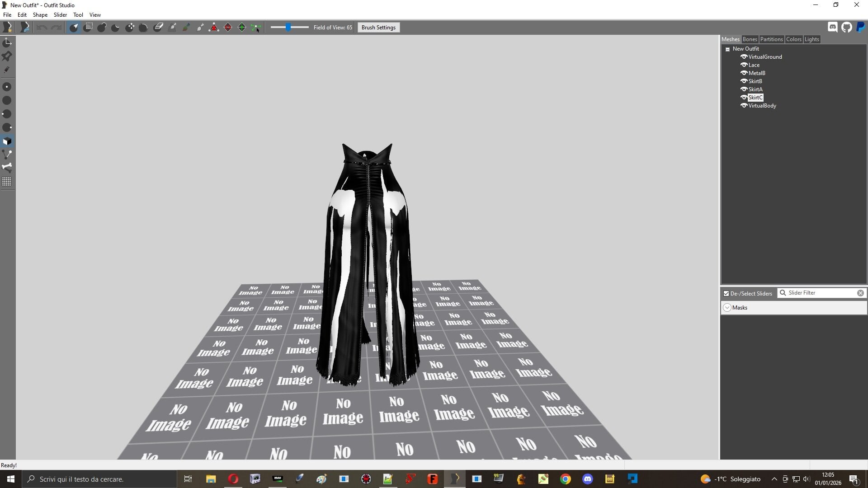
Task: Click the pencil vertex edit icon
Action: pos(7,70)
